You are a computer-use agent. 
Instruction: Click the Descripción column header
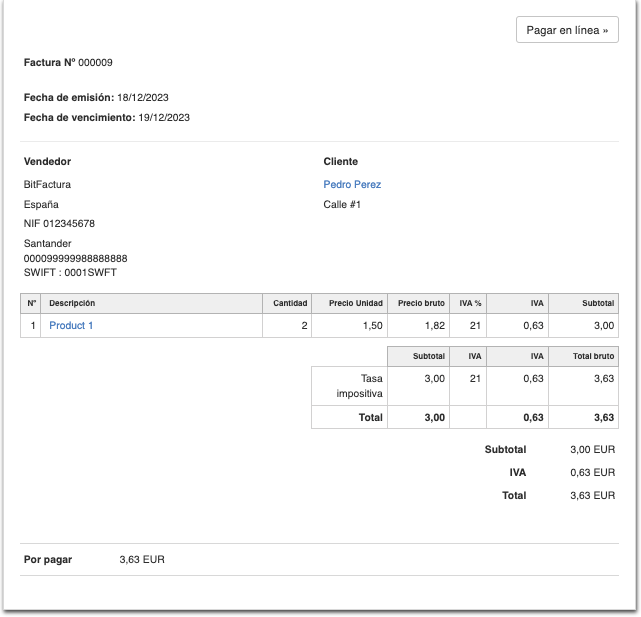pos(72,303)
